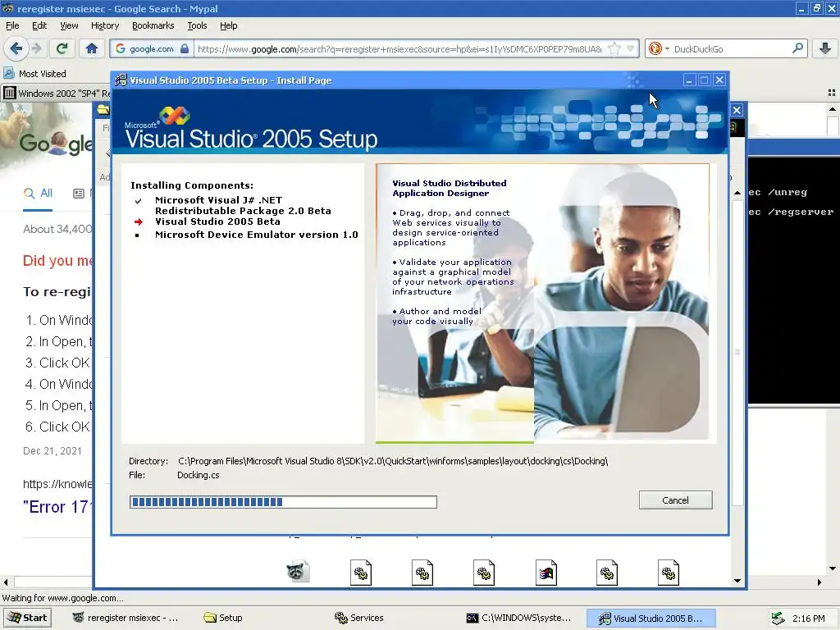
Task: Close the Setup folder window behind installer
Action: (737, 110)
